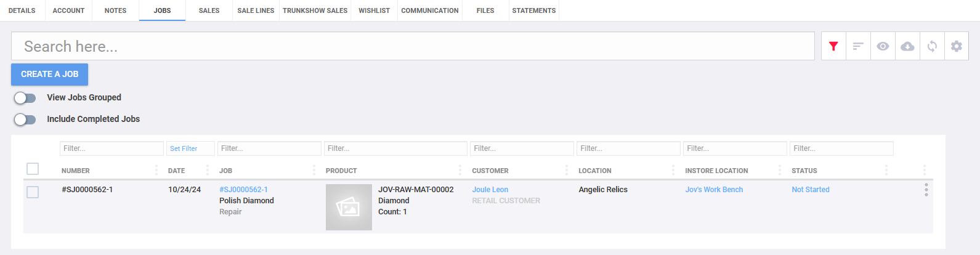This screenshot has height=255, width=980.
Task: Click the LOCATION column filter field
Action: tap(628, 148)
